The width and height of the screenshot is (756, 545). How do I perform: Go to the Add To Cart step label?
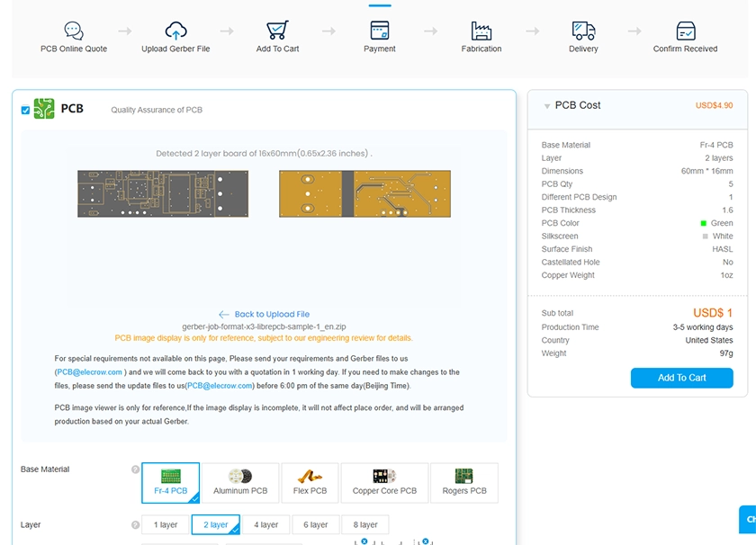277,49
